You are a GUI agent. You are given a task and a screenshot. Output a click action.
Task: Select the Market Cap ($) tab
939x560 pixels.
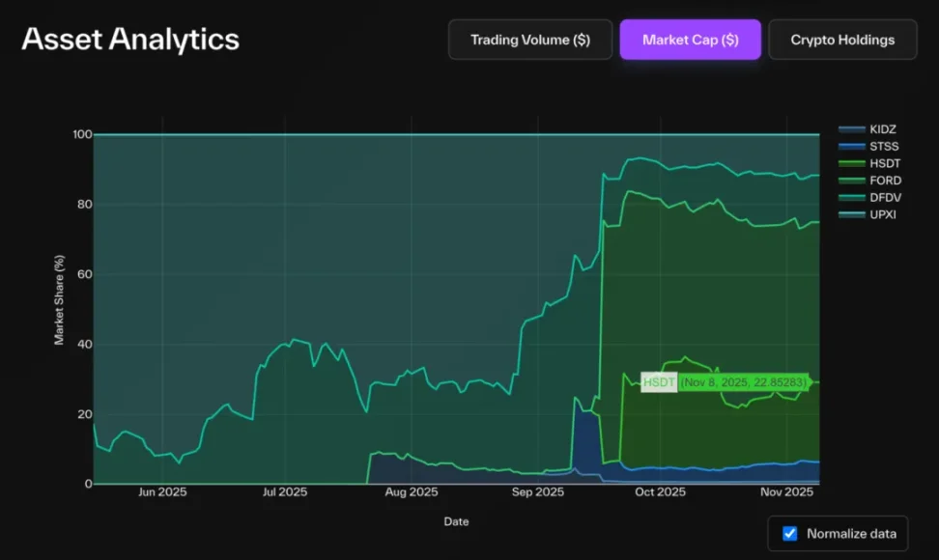[690, 40]
